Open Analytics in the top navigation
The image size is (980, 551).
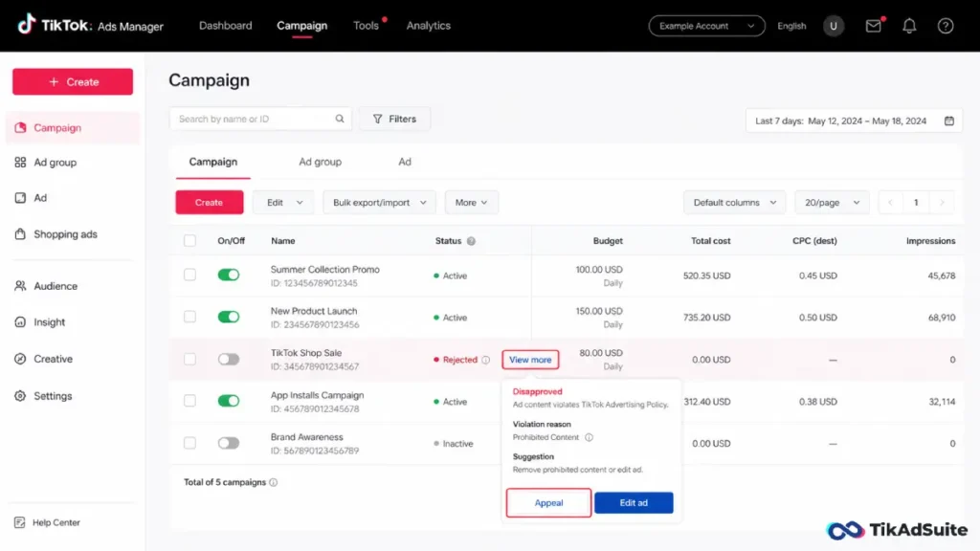point(428,26)
